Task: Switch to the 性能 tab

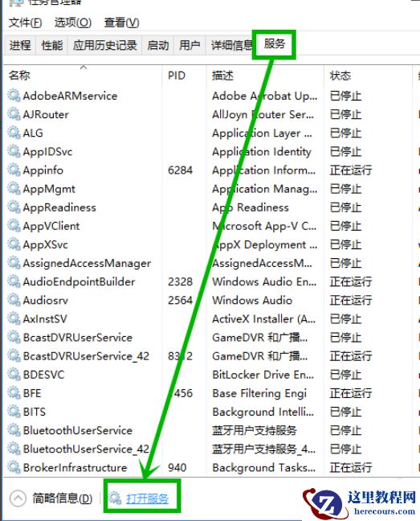Action: tap(52, 45)
